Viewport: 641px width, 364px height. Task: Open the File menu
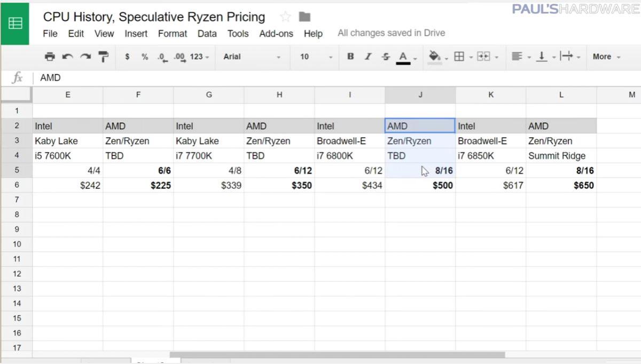tap(50, 33)
